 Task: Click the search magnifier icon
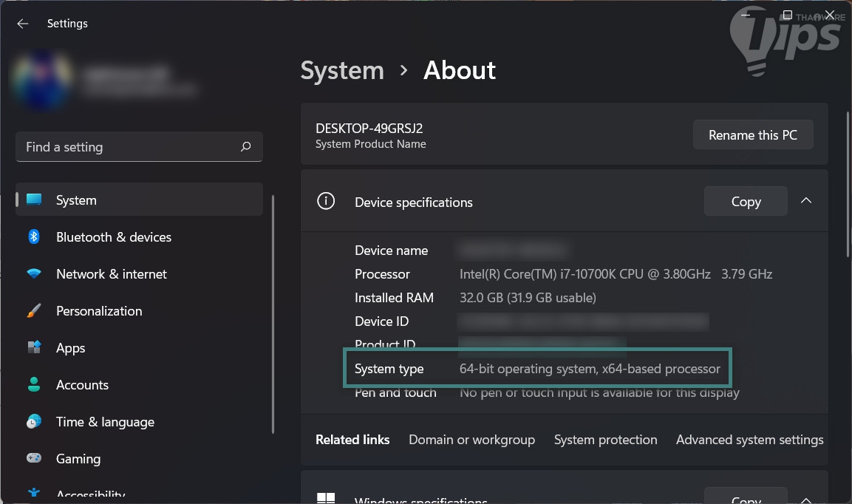click(x=246, y=147)
